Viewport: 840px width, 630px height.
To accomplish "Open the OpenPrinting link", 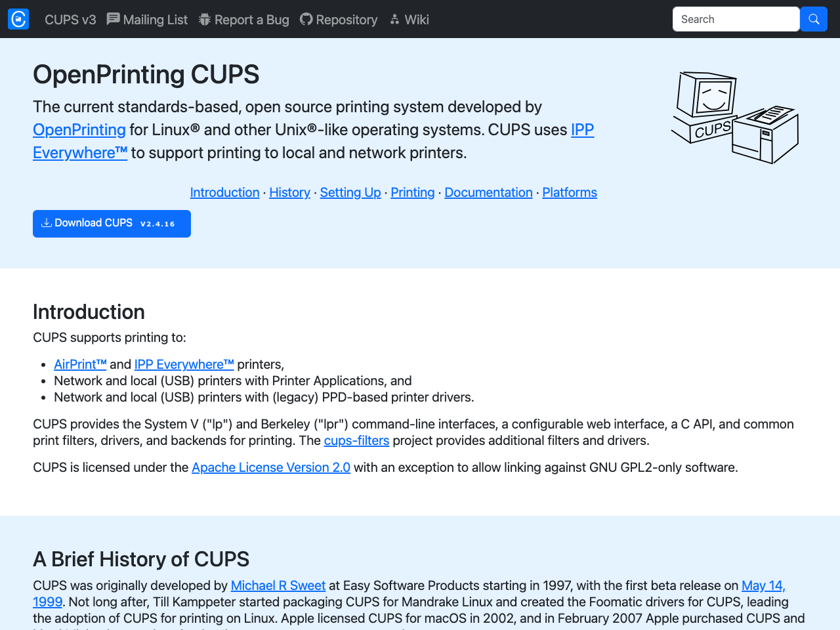I will (79, 130).
